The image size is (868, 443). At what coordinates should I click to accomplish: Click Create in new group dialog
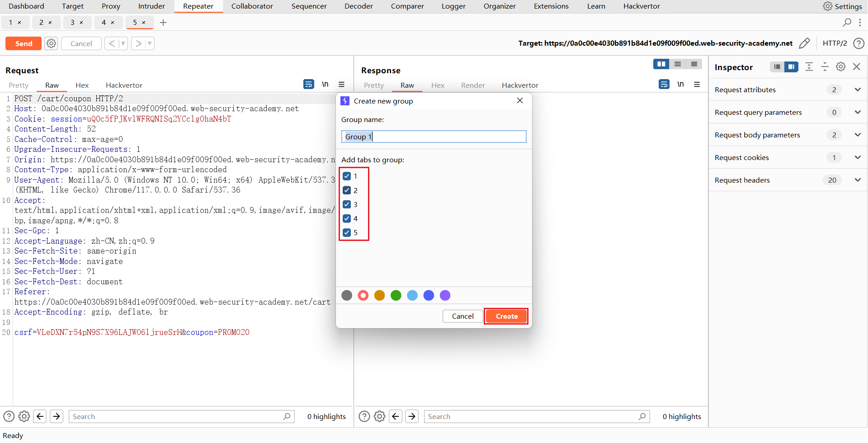point(506,316)
